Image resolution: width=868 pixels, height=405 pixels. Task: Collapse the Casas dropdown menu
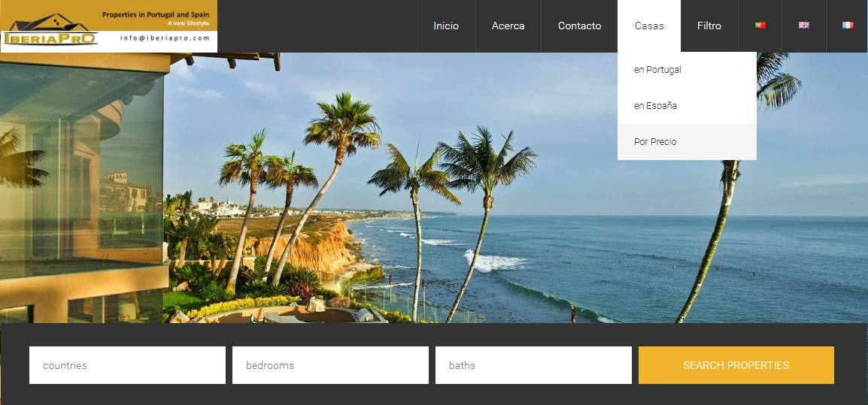coord(649,26)
